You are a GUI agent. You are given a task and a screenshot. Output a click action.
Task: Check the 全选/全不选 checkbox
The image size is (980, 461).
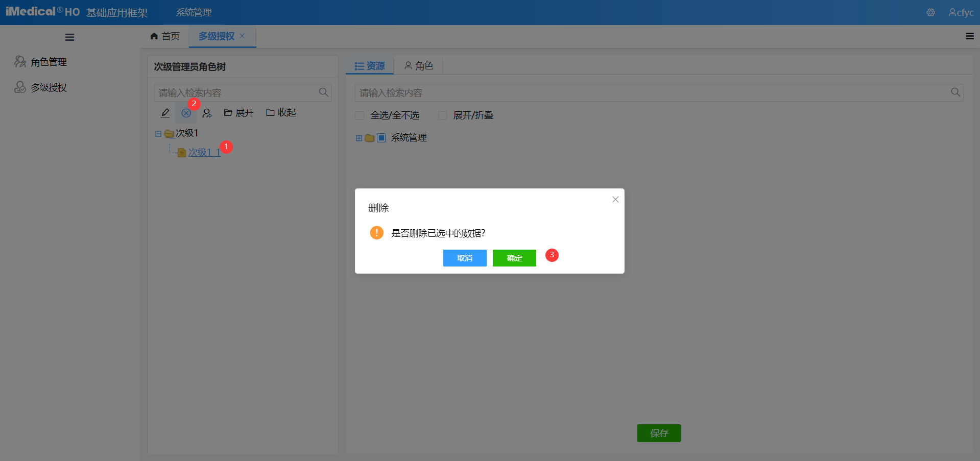pyautogui.click(x=359, y=115)
